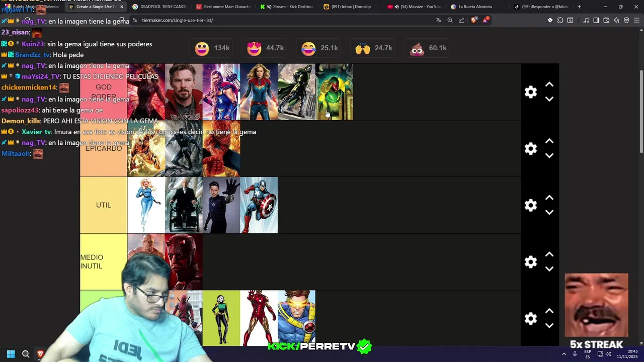Move MEDIO INUTIL row down with arrow

pos(549,269)
